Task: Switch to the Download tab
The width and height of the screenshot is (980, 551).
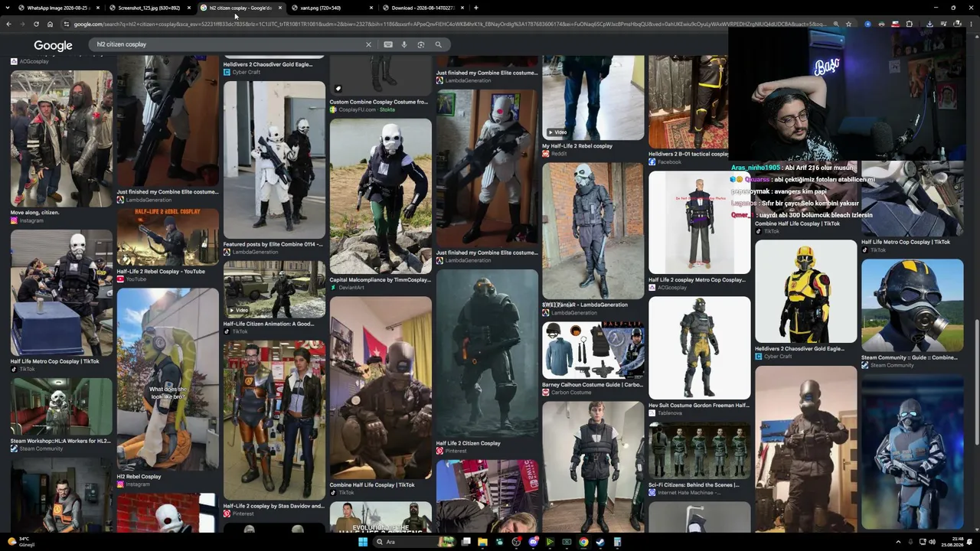Action: [x=423, y=8]
